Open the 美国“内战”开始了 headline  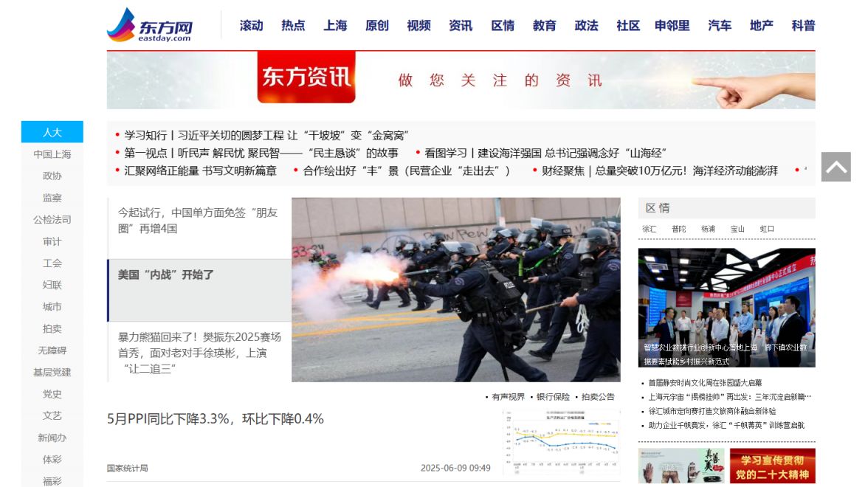tap(165, 274)
